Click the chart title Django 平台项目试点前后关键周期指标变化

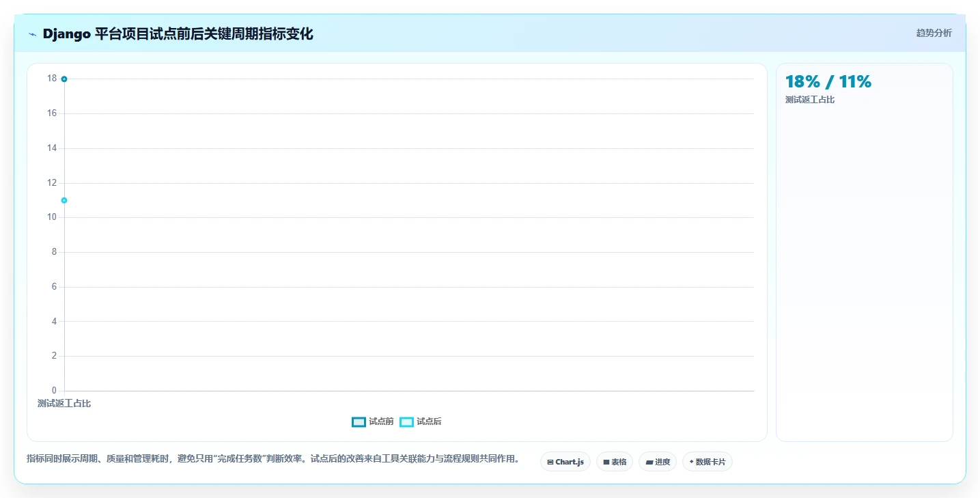point(178,34)
